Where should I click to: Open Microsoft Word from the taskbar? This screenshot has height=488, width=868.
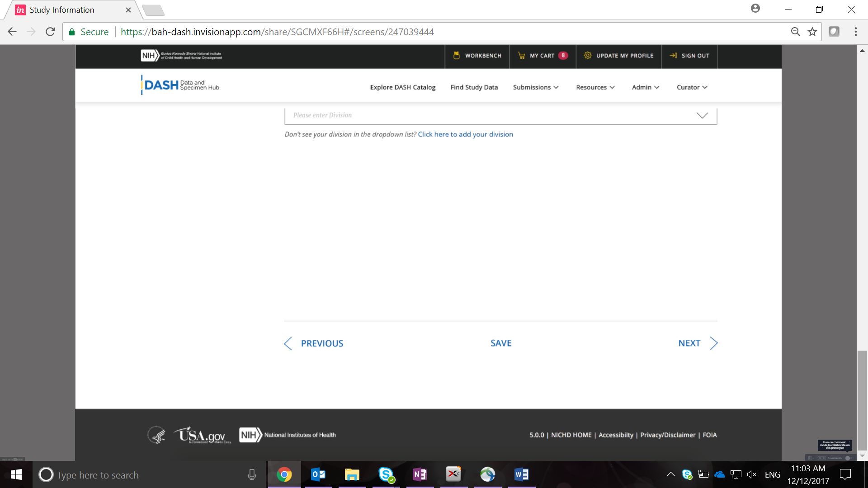coord(521,474)
